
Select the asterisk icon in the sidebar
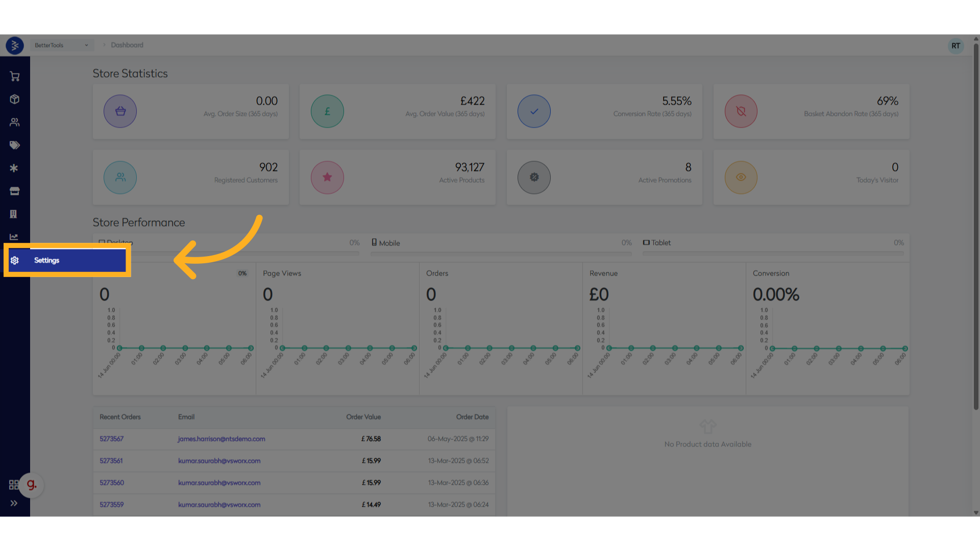point(14,168)
